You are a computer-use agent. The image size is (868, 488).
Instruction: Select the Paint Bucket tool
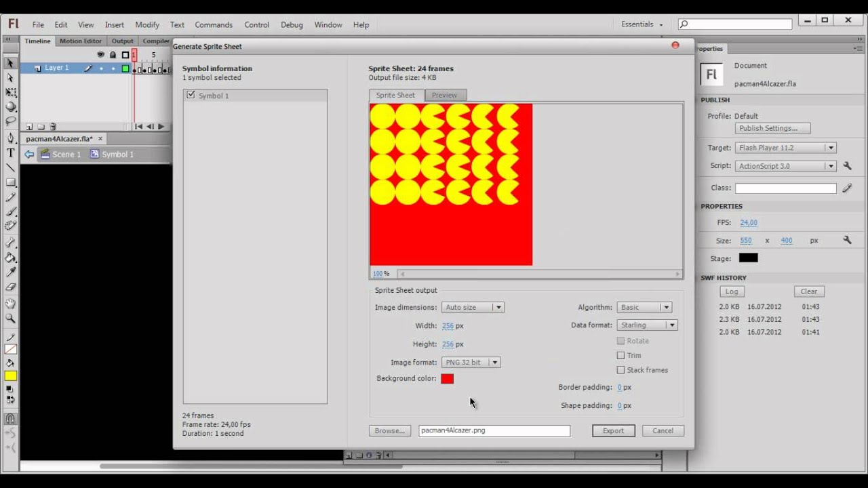click(10, 258)
